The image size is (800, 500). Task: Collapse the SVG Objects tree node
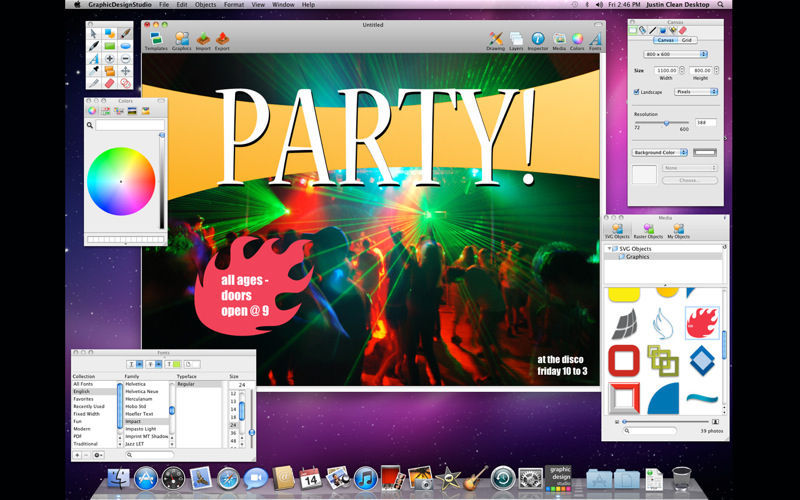tap(609, 248)
